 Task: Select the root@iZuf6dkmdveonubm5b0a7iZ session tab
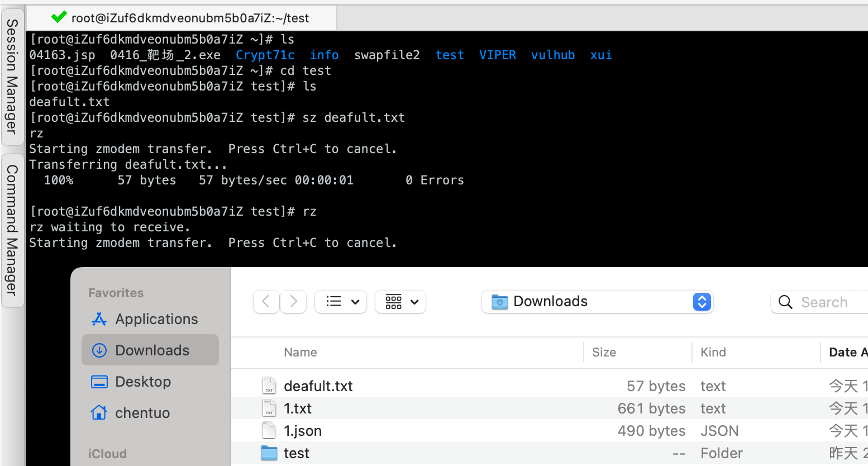coord(190,18)
